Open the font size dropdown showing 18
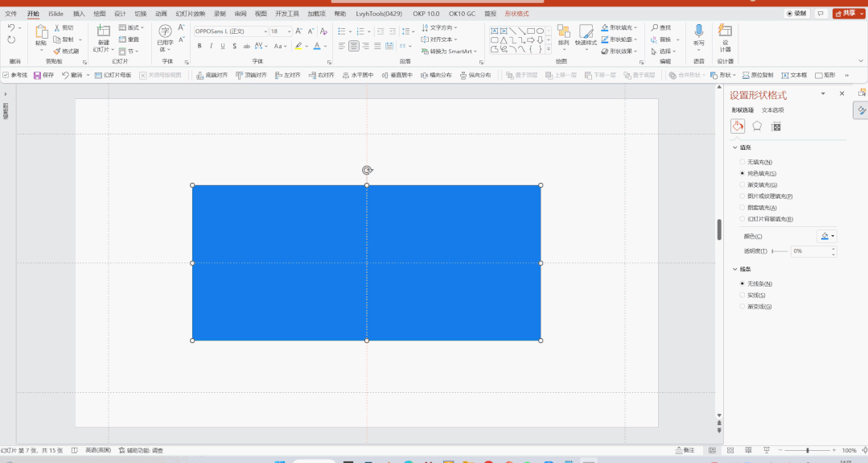Image resolution: width=868 pixels, height=463 pixels. [289, 31]
